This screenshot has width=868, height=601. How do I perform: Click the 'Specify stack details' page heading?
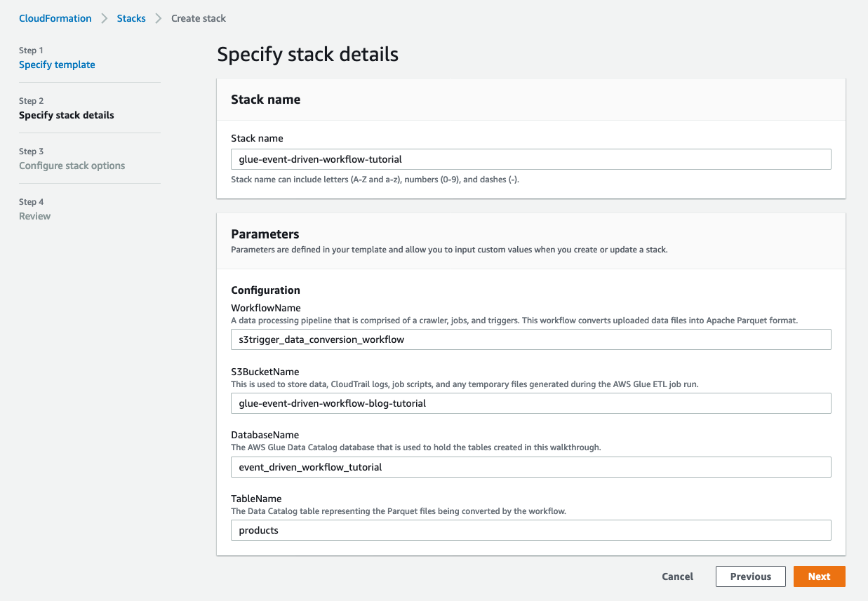[307, 54]
